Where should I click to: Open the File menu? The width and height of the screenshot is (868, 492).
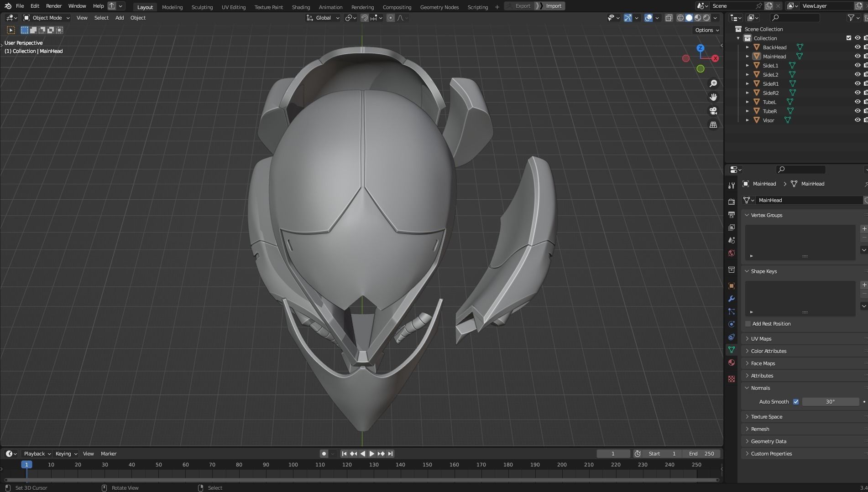tap(20, 6)
